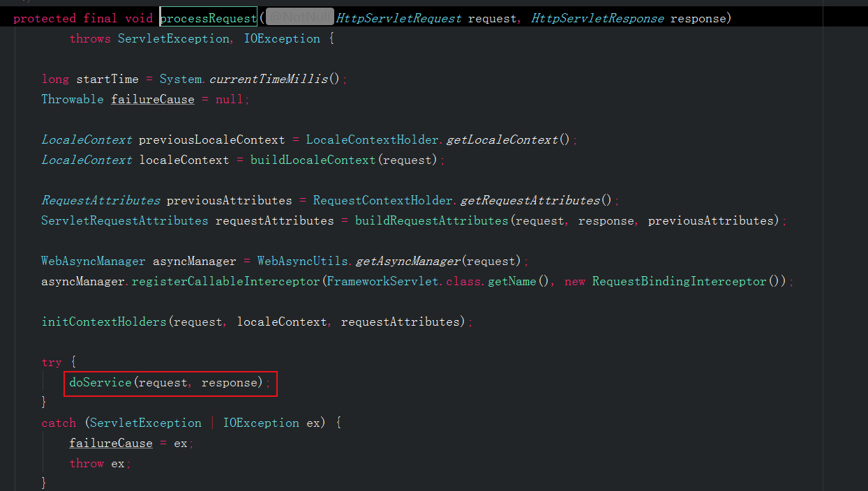Click failureCause in the assignment line
The image size is (868, 491).
(111, 443)
